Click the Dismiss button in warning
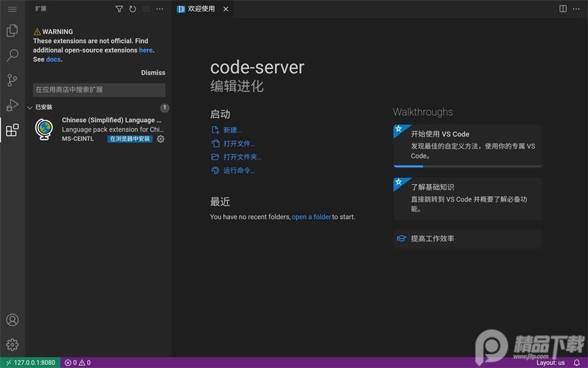 tap(153, 73)
